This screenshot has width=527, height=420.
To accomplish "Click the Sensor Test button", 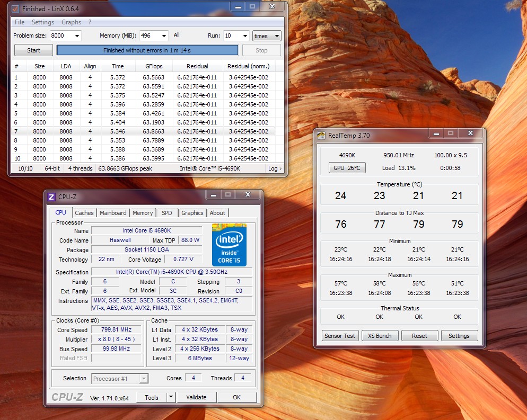I will [340, 336].
